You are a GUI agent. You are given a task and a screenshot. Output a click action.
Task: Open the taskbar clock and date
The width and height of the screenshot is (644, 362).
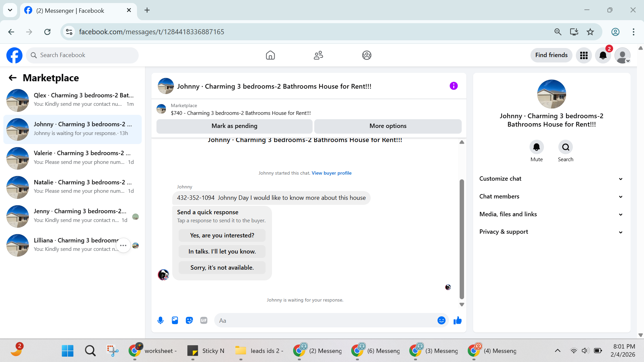pos(623,351)
